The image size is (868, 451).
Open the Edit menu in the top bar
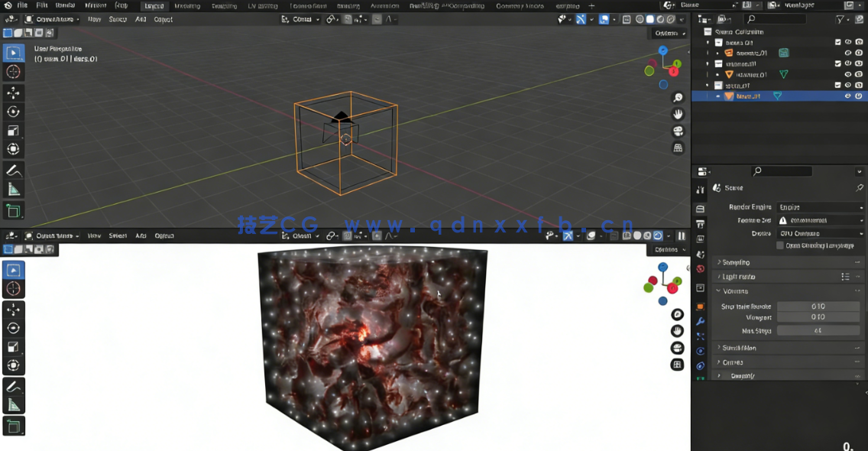[42, 5]
